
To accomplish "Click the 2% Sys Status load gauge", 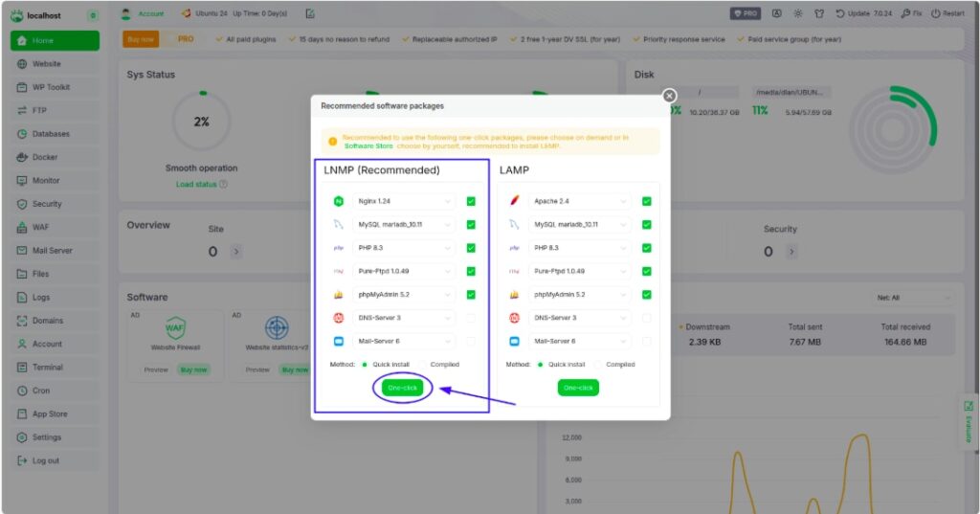I will [x=201, y=122].
